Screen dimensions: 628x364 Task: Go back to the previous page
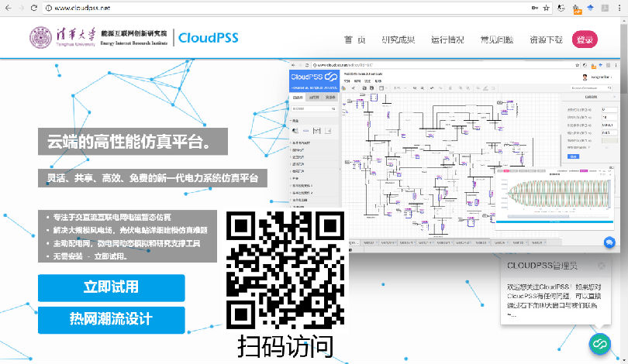point(8,8)
